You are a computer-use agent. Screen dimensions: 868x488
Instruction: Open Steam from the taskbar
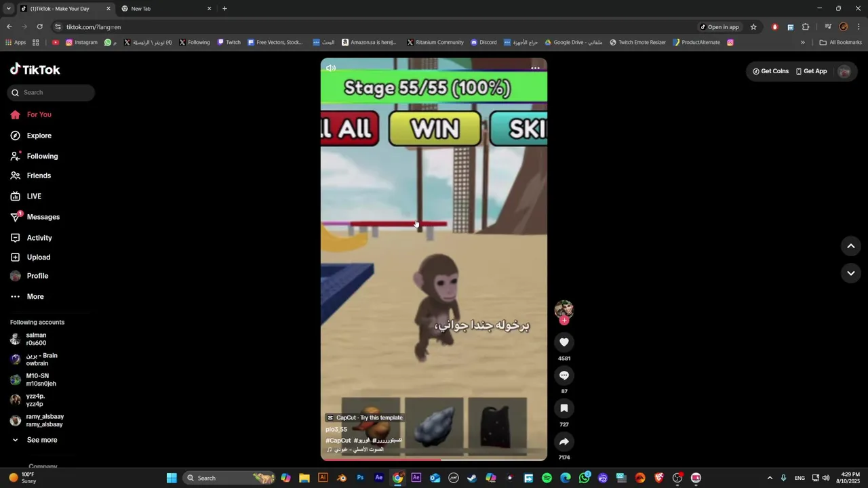pyautogui.click(x=472, y=478)
